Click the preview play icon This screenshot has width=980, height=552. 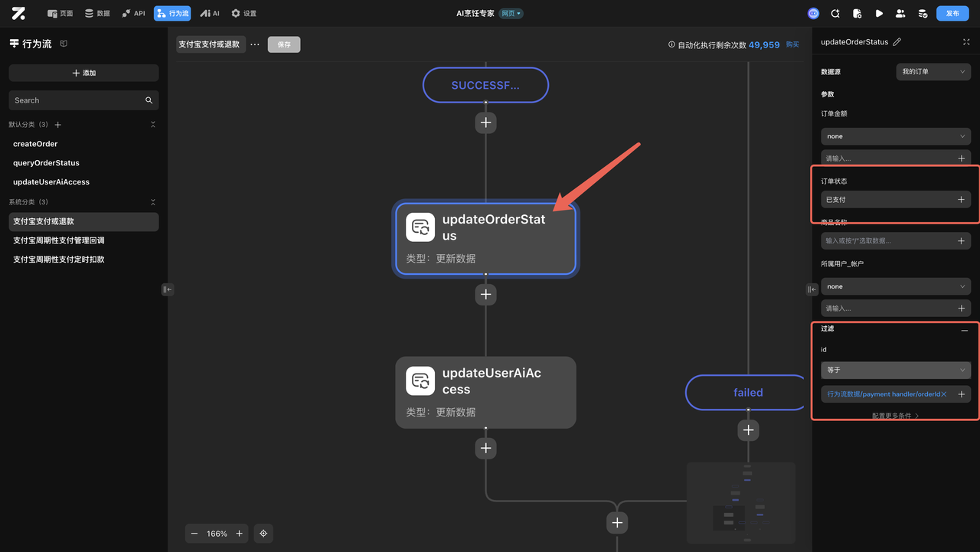coord(879,13)
